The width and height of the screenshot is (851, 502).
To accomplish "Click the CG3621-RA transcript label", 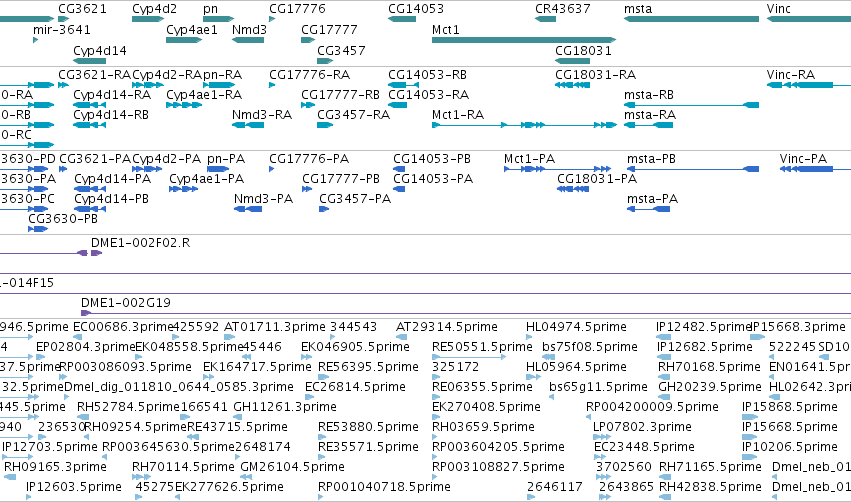I will [94, 74].
